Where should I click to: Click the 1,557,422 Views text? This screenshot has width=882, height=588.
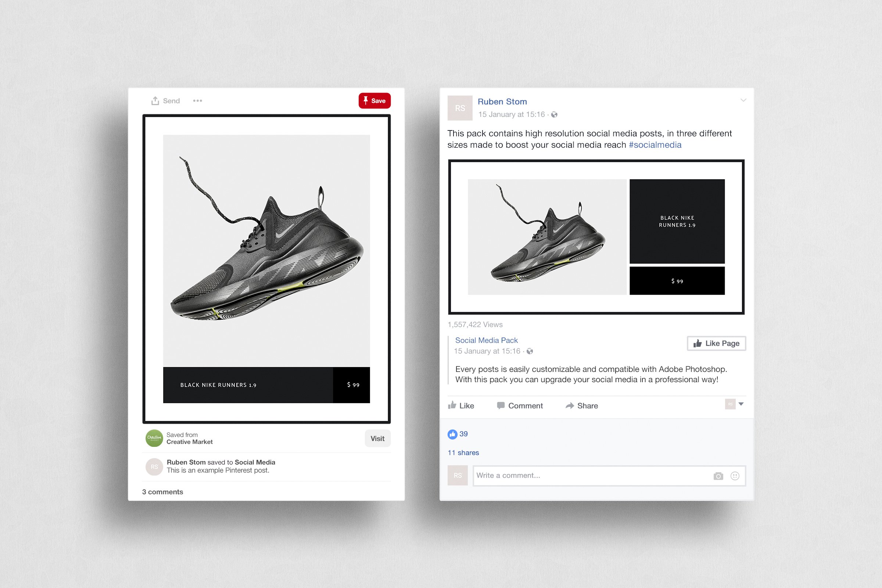[x=475, y=325]
